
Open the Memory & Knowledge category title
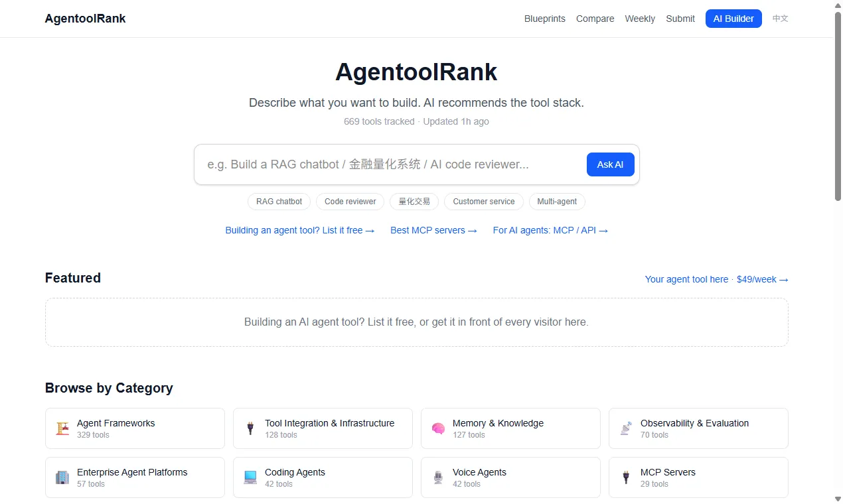pyautogui.click(x=498, y=423)
